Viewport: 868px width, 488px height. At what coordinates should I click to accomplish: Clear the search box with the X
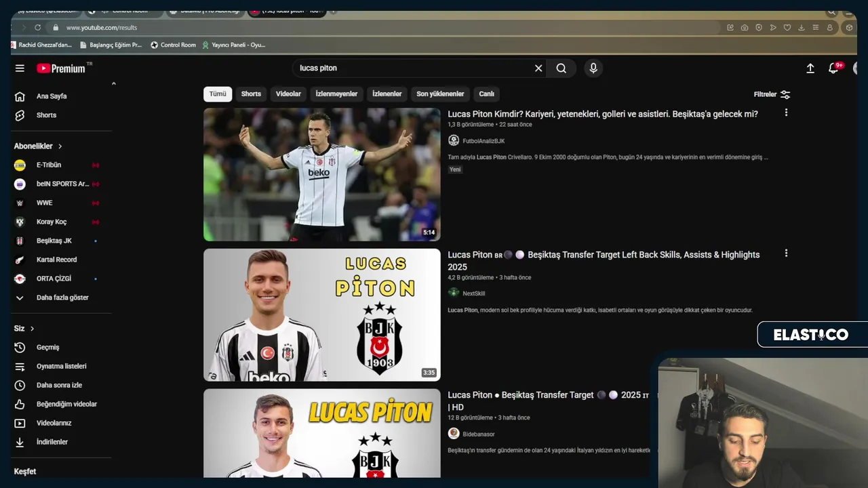(x=538, y=68)
